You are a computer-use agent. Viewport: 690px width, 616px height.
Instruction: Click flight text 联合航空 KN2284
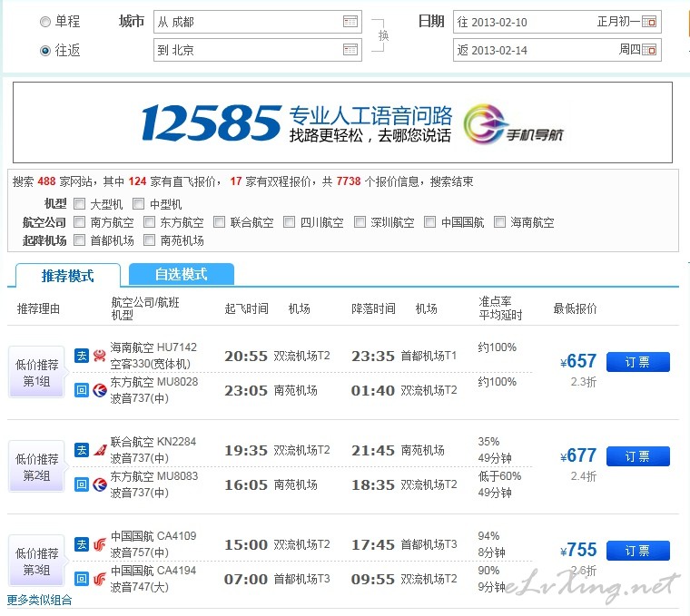[153, 442]
